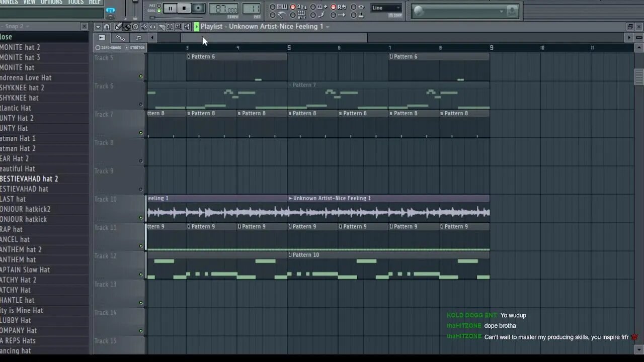
Task: Toggle ZERO-CROSS option
Action: tap(108, 48)
